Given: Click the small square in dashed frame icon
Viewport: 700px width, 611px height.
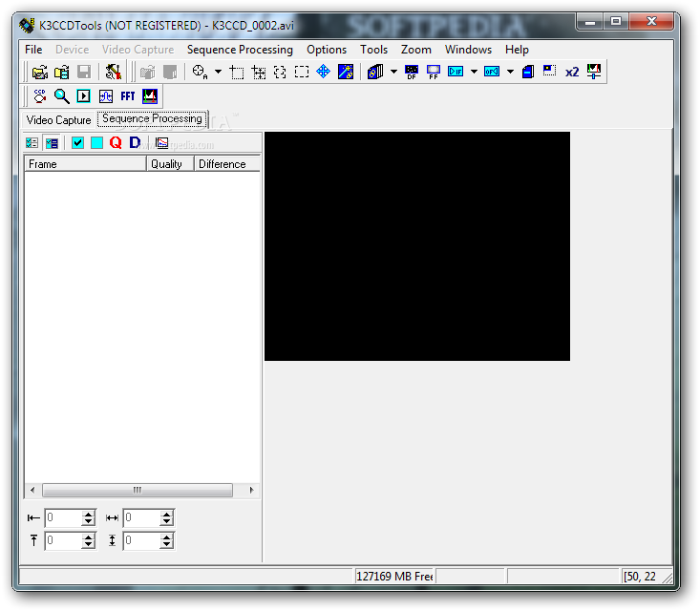Looking at the screenshot, I should (x=549, y=71).
